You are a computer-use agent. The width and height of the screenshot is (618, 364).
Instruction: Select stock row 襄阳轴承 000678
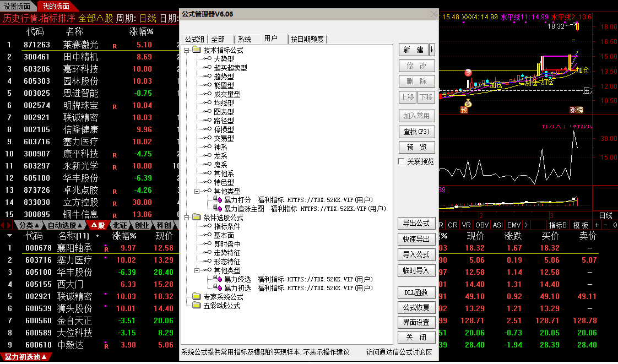pyautogui.click(x=89, y=248)
